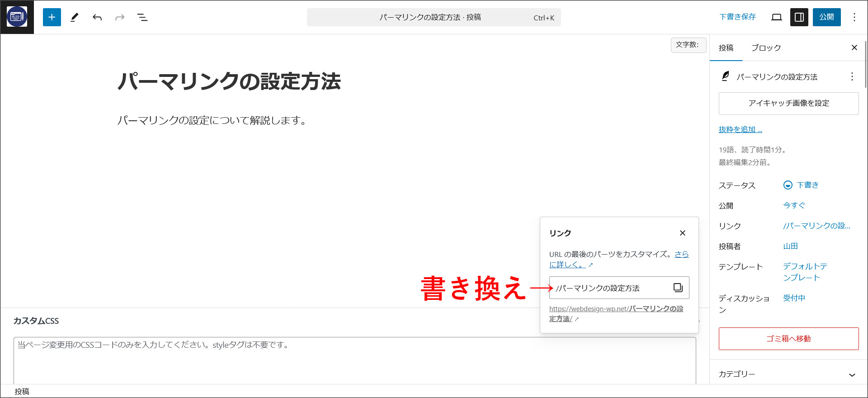The image size is (868, 398).
Task: Expand the カテゴリー panel
Action: pyautogui.click(x=789, y=374)
